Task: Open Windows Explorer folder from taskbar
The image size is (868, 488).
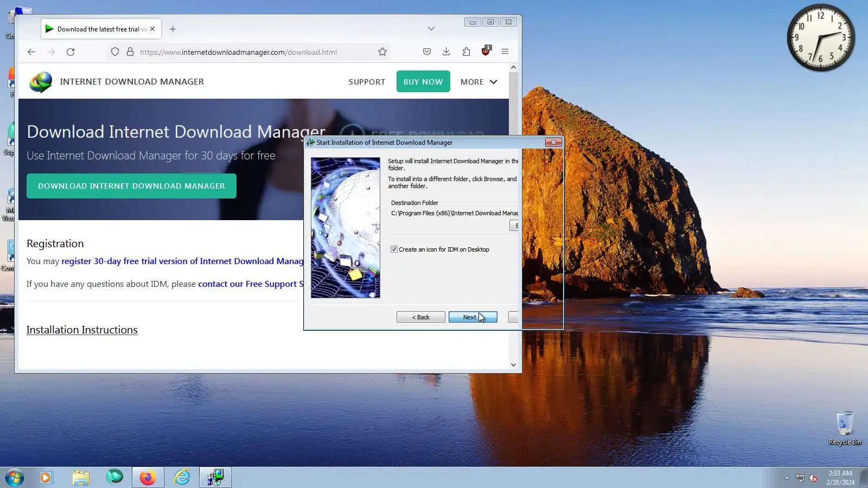Action: (81, 478)
